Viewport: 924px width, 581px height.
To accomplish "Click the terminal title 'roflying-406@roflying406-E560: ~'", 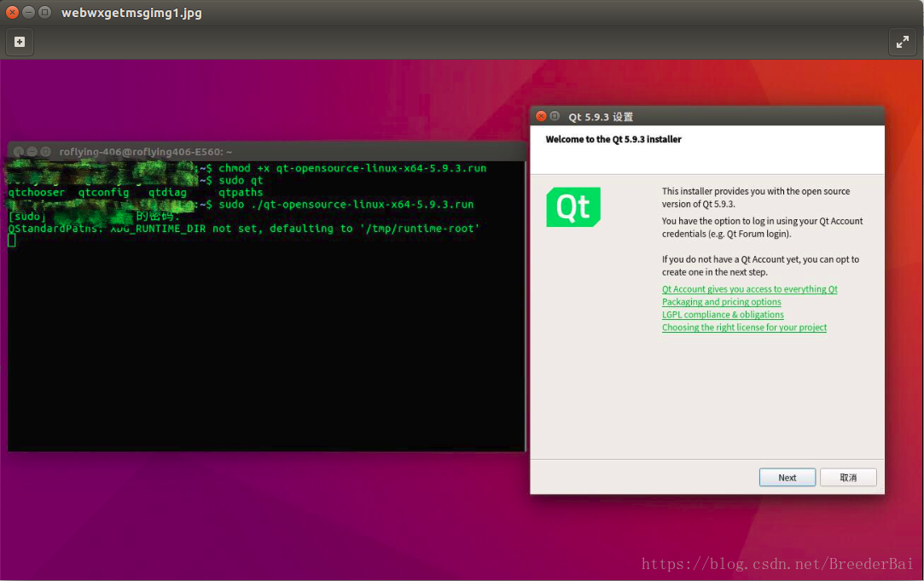I will pyautogui.click(x=146, y=152).
